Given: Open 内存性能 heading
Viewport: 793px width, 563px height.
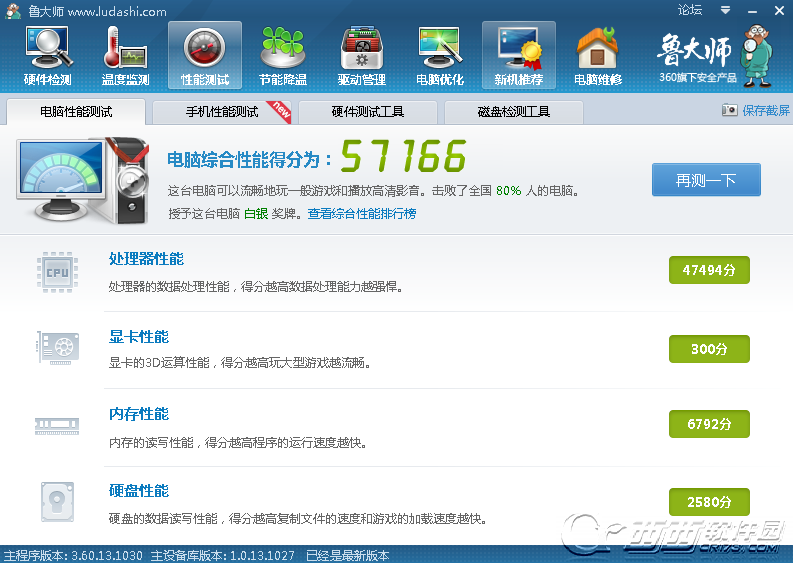Looking at the screenshot, I should [x=139, y=414].
